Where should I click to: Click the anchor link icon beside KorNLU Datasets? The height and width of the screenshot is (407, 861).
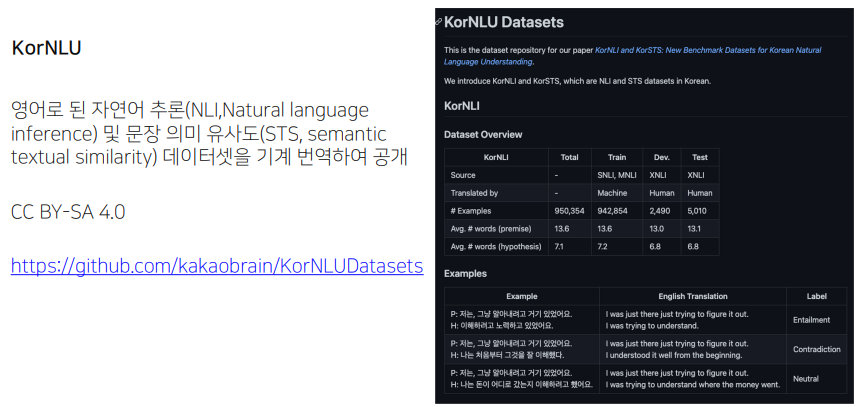pos(439,21)
